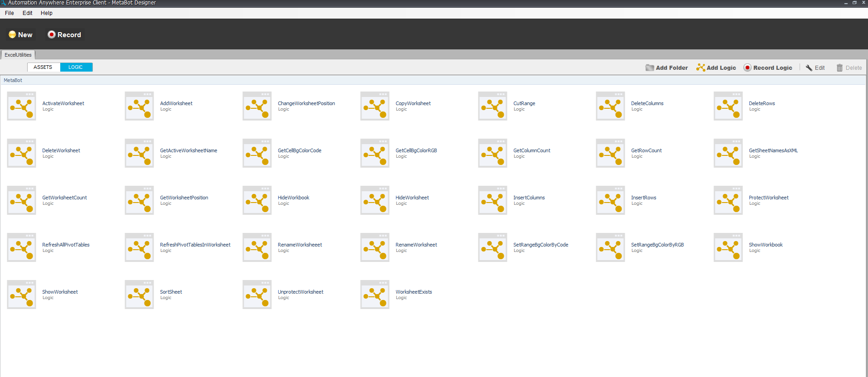Click the DeleteWorksheet logic icon
The width and height of the screenshot is (868, 377).
(22, 153)
